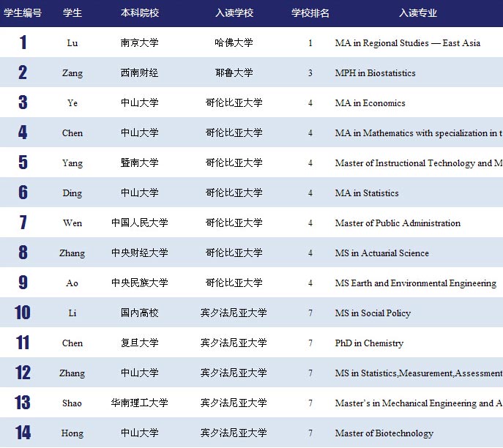Click 宾夕法尼亚大学 in Hong's row
503x448 pixels.
(x=234, y=433)
